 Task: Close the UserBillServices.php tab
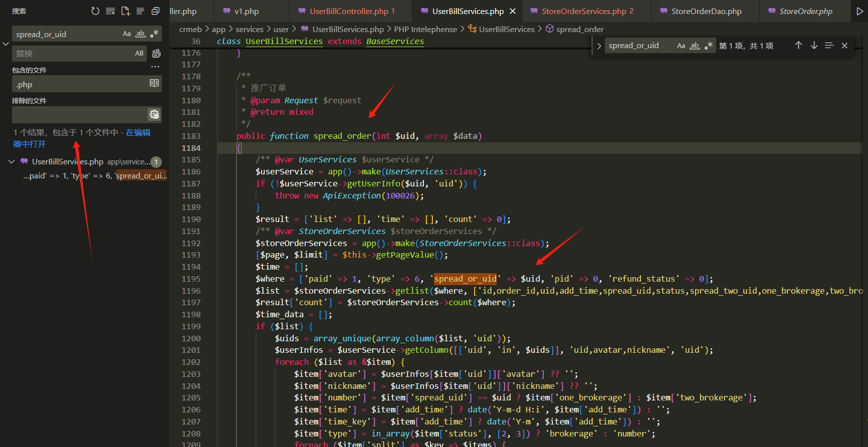[x=513, y=11]
